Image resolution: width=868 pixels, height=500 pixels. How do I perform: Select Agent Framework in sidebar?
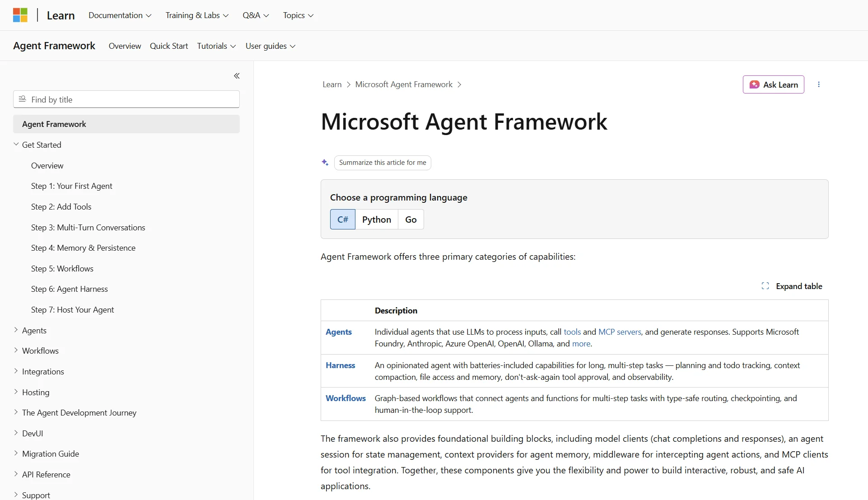tap(126, 124)
